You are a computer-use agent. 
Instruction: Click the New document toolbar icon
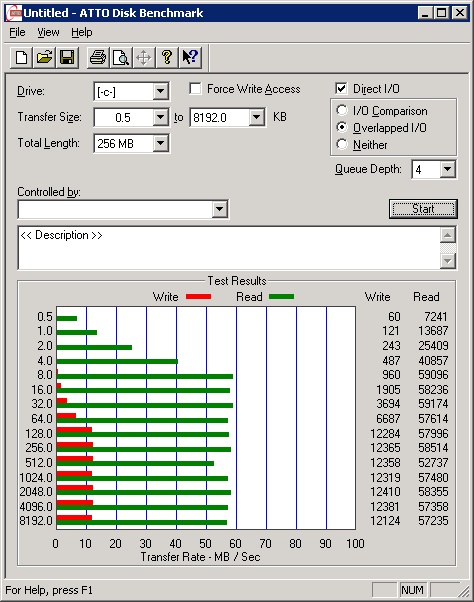(x=21, y=58)
